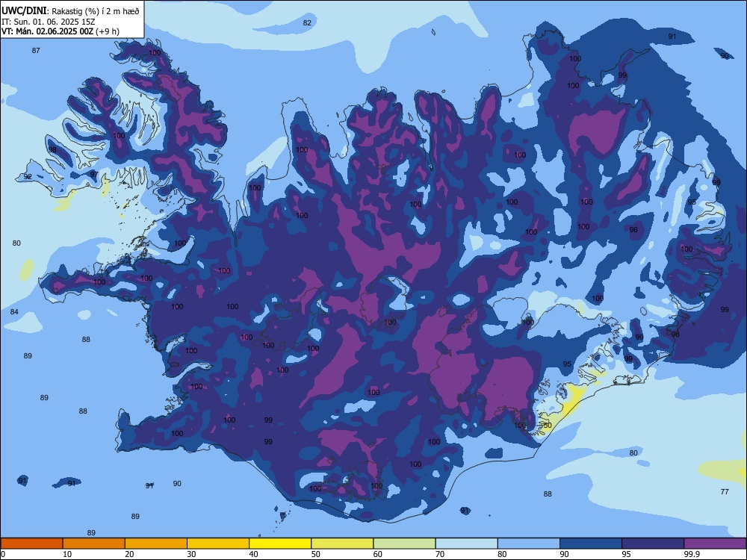Click the navy 95–99.9 legend swatch
This screenshot has height=560, width=747.
pyautogui.click(x=653, y=544)
